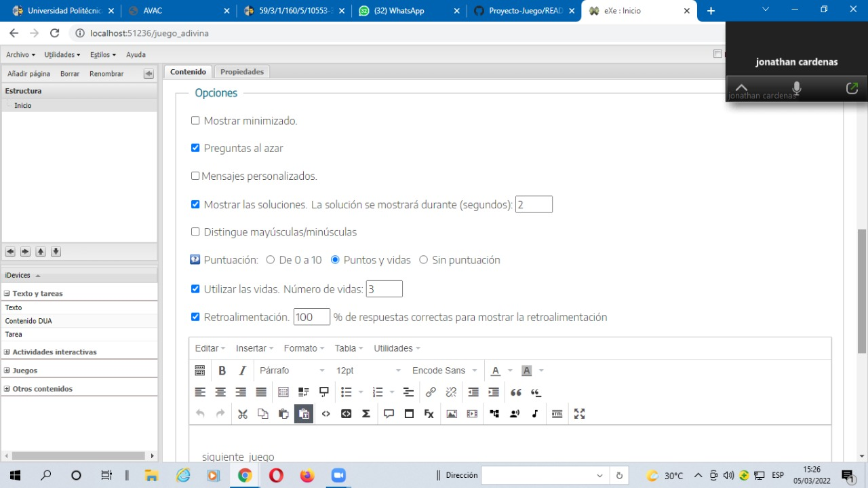Viewport: 868px width, 488px height.
Task: Cut selected text with scissors icon
Action: (x=243, y=414)
